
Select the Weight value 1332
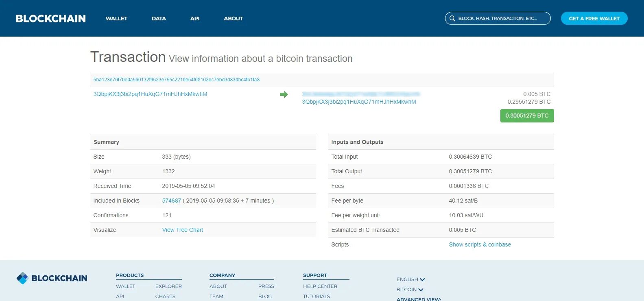pyautogui.click(x=168, y=171)
